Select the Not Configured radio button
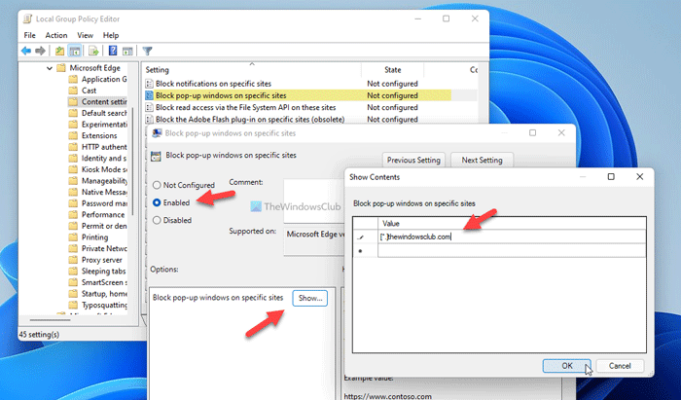681x400 pixels. pyautogui.click(x=157, y=185)
